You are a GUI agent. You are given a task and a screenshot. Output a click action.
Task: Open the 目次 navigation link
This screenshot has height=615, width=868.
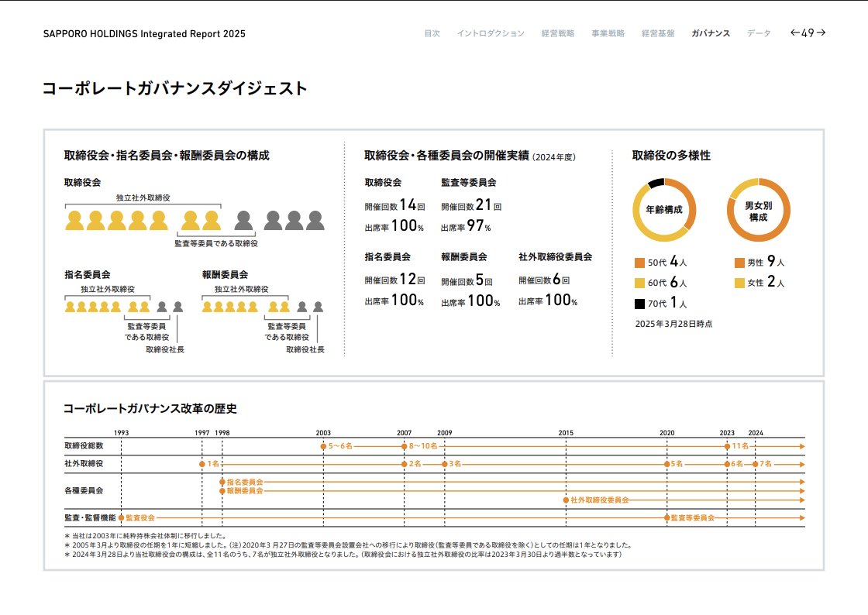pyautogui.click(x=432, y=34)
